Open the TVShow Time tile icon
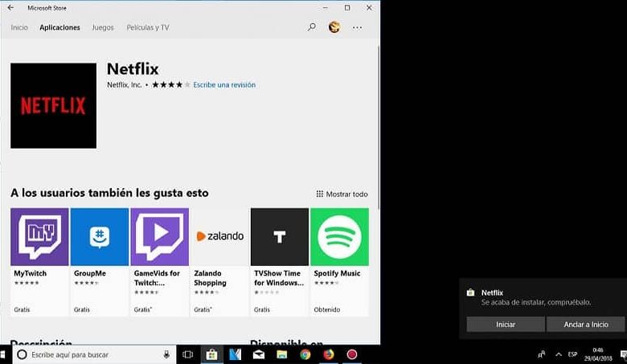 pyautogui.click(x=280, y=236)
